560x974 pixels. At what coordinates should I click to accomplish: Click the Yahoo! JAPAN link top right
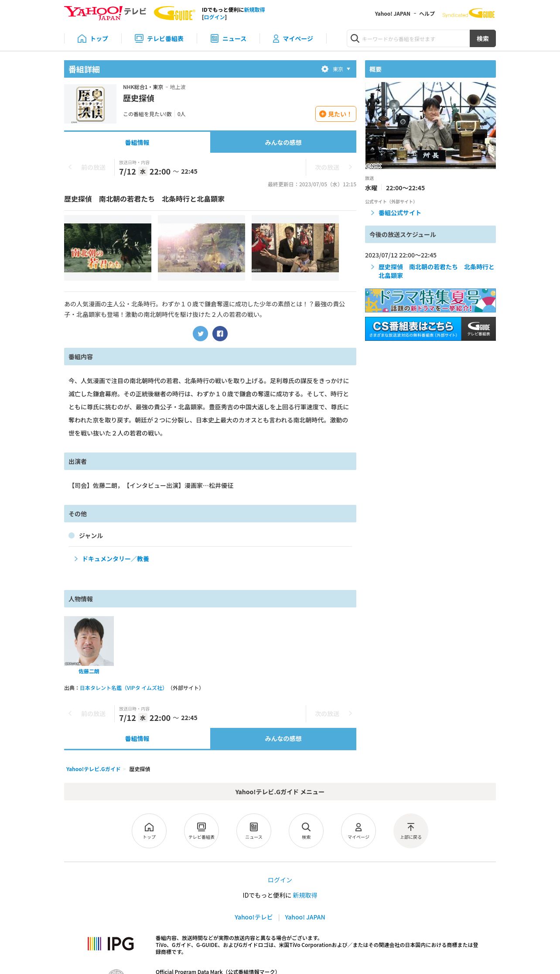tap(393, 14)
